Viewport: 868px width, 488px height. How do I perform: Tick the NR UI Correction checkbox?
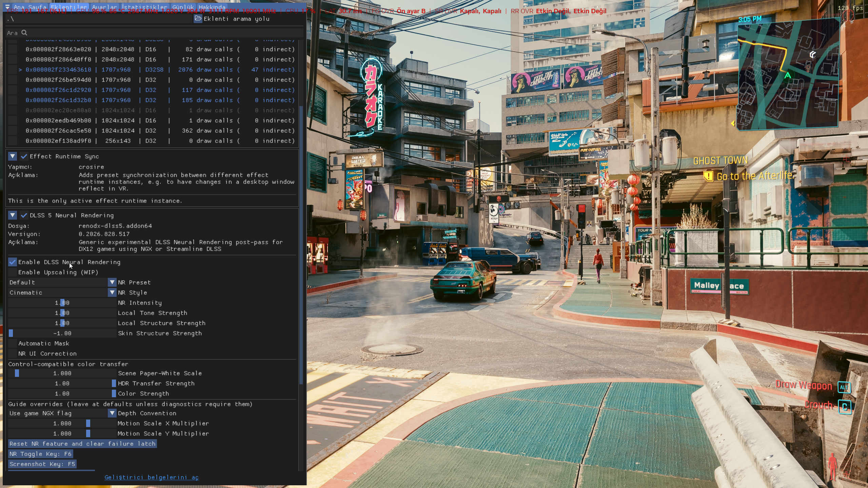13,353
